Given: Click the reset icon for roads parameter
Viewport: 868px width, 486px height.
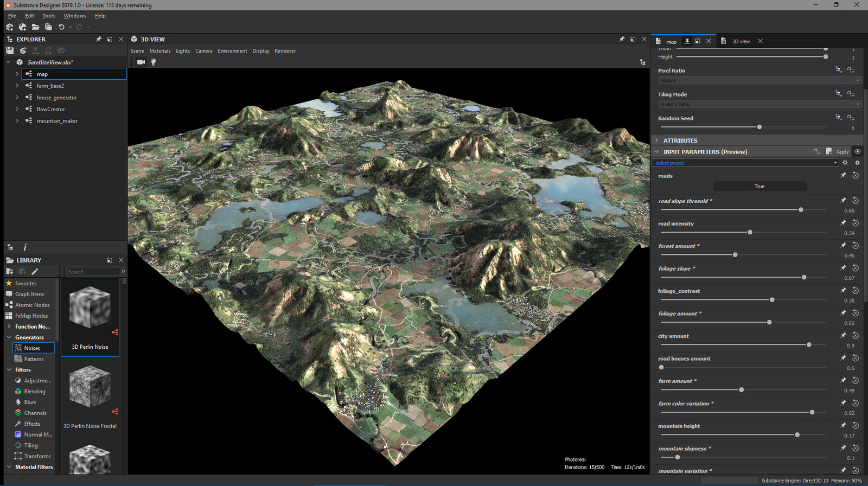Looking at the screenshot, I should click(856, 175).
